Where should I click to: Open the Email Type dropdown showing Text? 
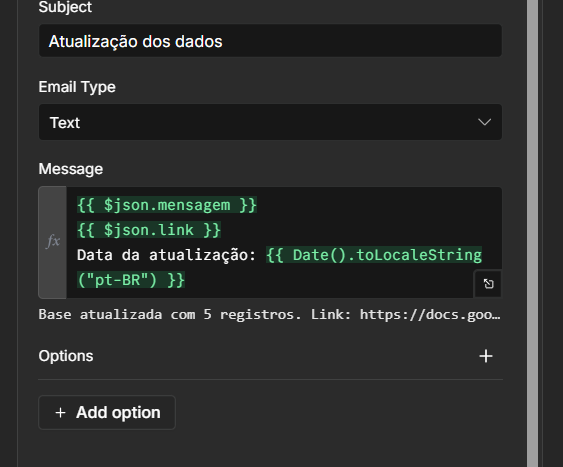click(x=270, y=122)
